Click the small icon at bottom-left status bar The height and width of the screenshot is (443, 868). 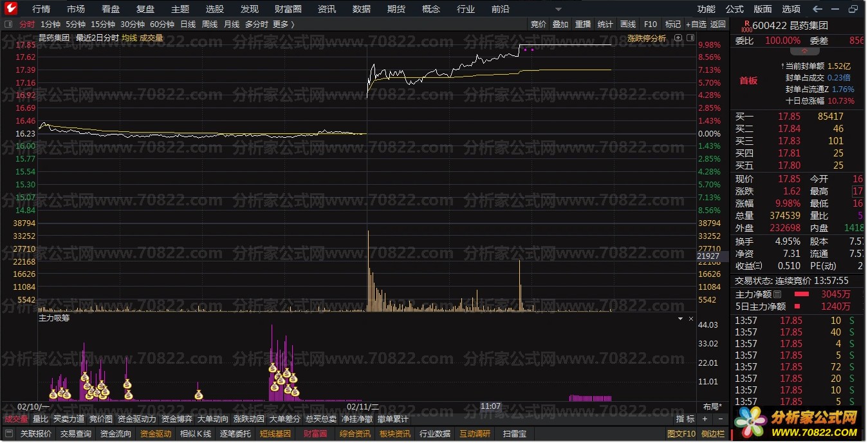click(x=8, y=434)
